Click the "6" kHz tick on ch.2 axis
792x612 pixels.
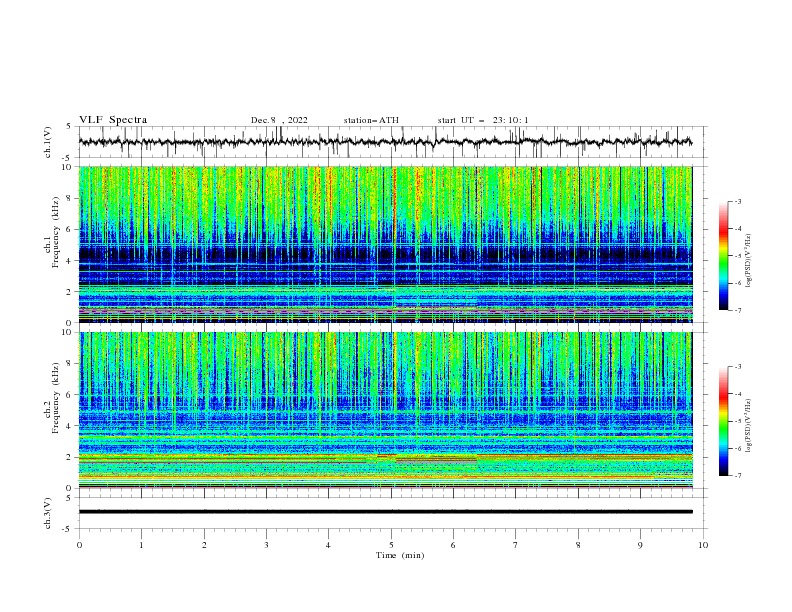coord(69,395)
